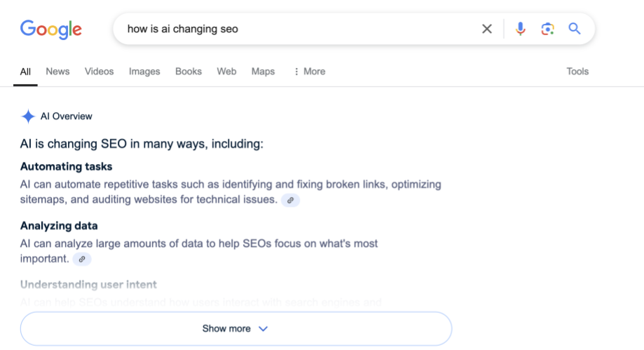Image resolution: width=644 pixels, height=350 pixels.
Task: Open Google Lens image search icon
Action: [547, 29]
